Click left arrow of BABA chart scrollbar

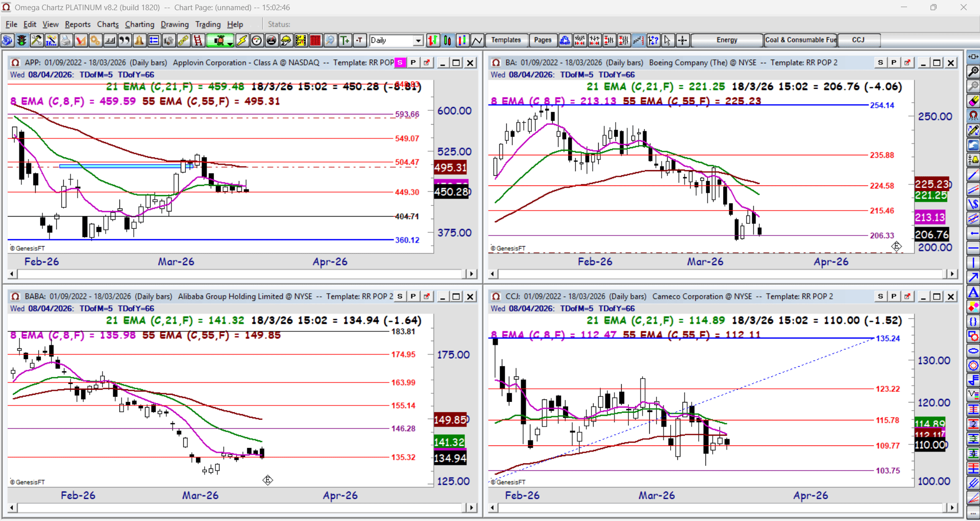(x=12, y=508)
